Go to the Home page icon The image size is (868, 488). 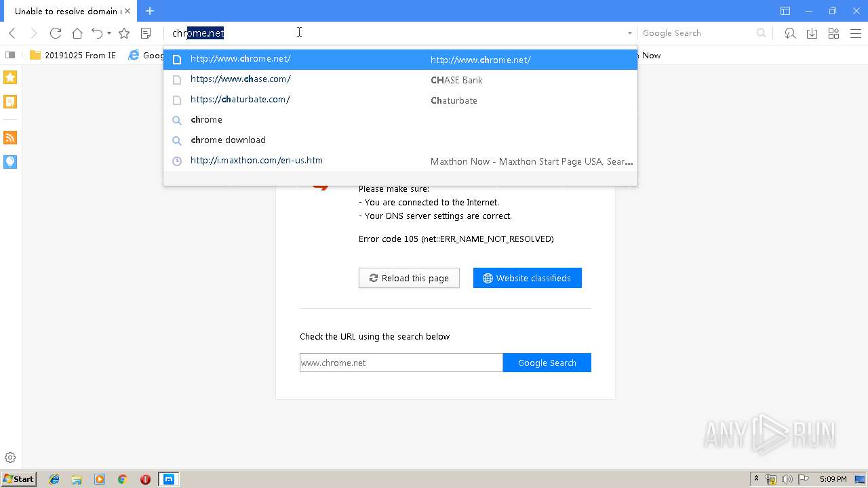[x=77, y=33]
